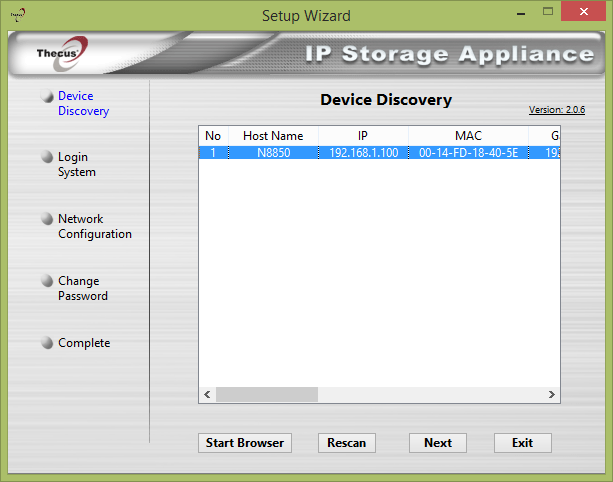Rescan for devices

coord(347,443)
